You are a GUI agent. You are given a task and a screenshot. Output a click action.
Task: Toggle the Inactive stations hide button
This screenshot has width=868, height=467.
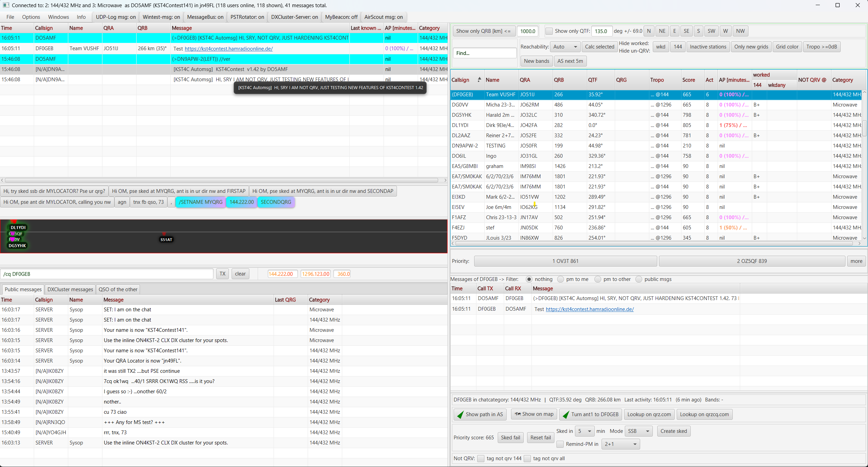708,47
